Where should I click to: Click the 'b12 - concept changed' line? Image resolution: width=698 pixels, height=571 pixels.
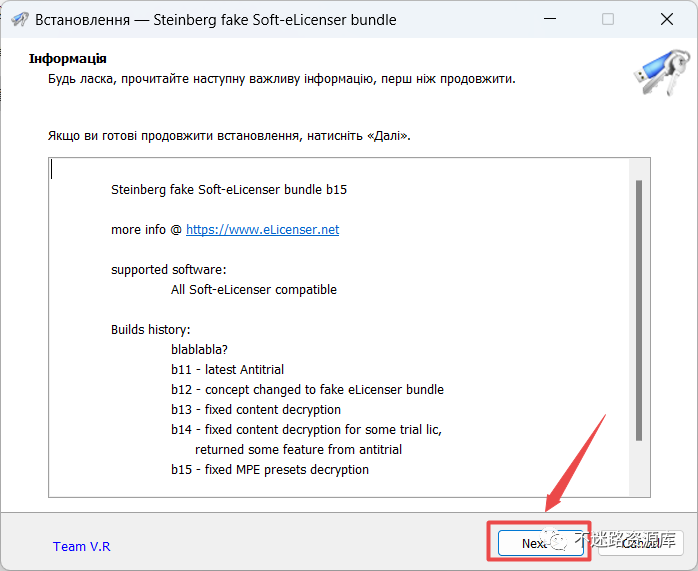click(x=308, y=390)
